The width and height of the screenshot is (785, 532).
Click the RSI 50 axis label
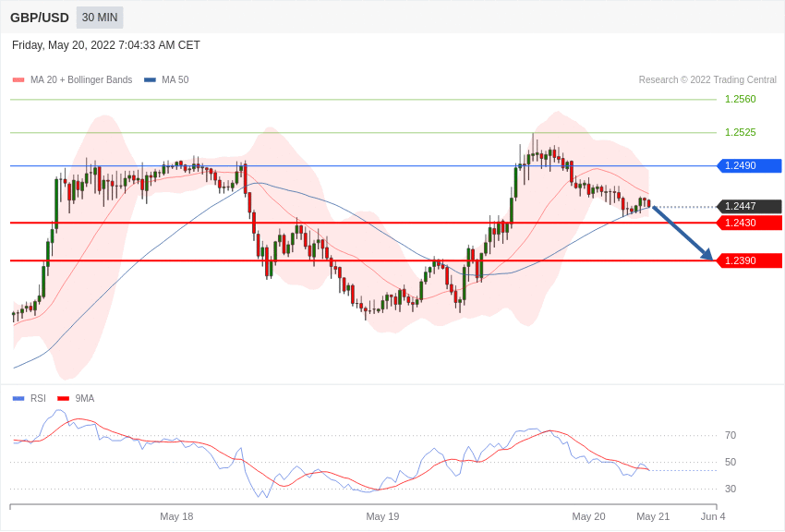(731, 463)
